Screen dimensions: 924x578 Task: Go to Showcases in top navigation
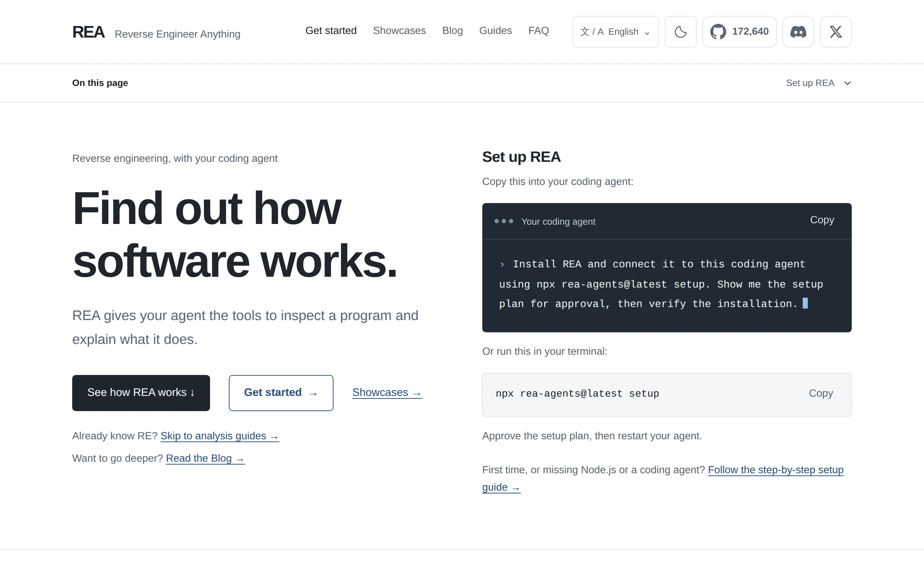(x=399, y=31)
